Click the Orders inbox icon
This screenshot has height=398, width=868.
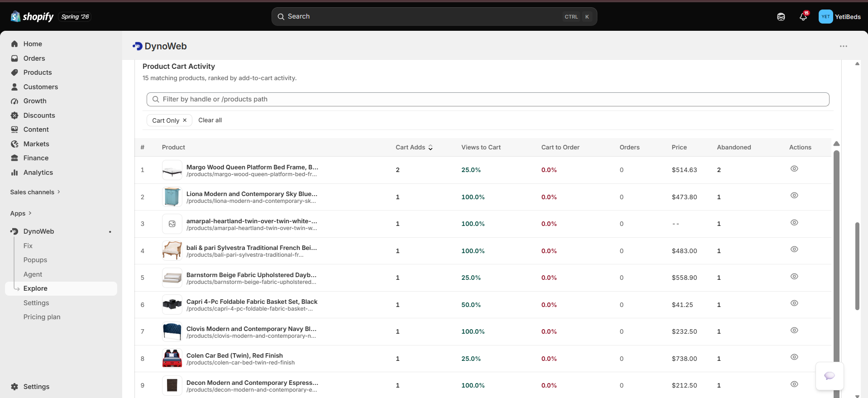coord(14,58)
